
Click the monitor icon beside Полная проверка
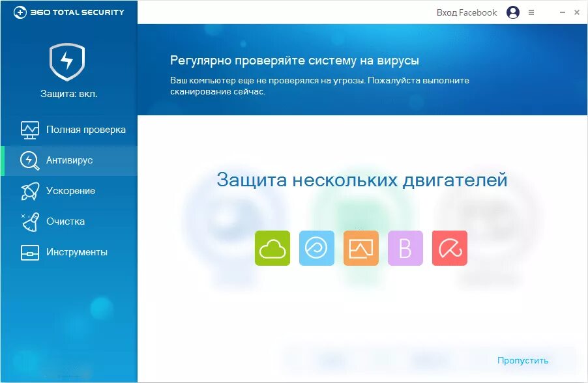[29, 130]
